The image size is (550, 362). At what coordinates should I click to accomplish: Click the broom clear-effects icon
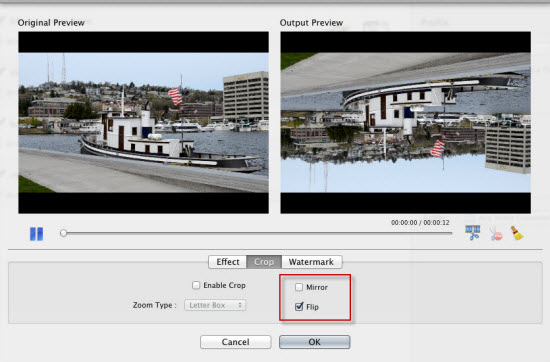(517, 233)
